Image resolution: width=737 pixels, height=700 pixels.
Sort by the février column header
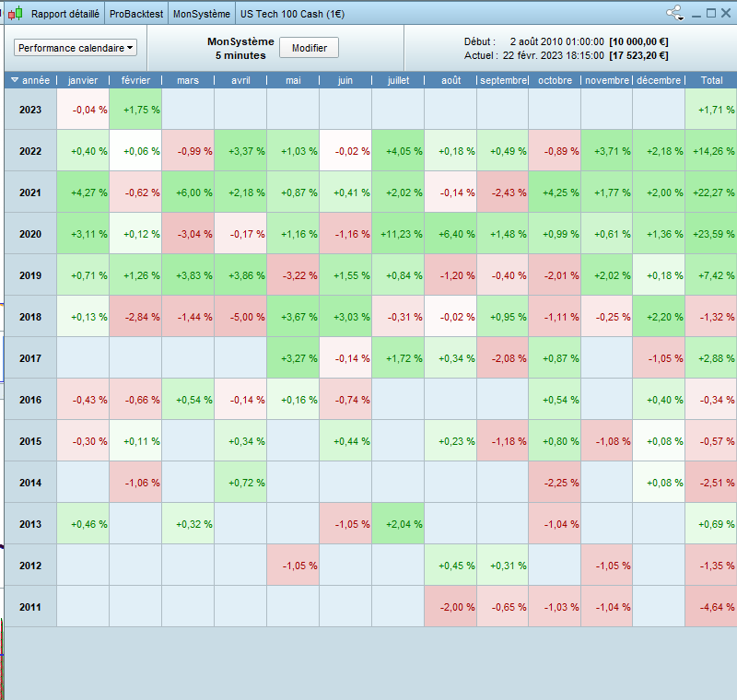click(135, 80)
